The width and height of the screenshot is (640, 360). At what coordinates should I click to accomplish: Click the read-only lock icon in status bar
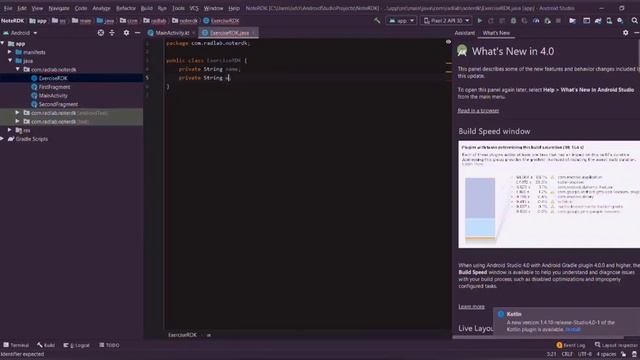623,354
